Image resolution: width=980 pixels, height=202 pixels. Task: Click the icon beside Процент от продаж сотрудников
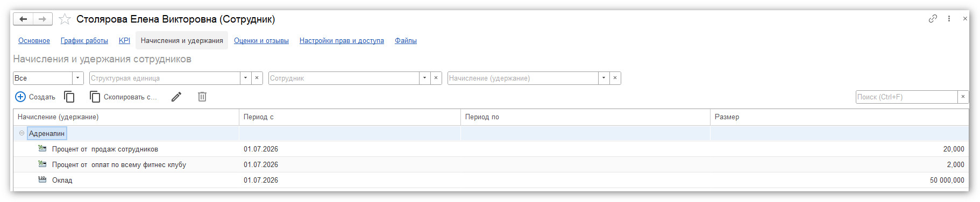point(42,149)
